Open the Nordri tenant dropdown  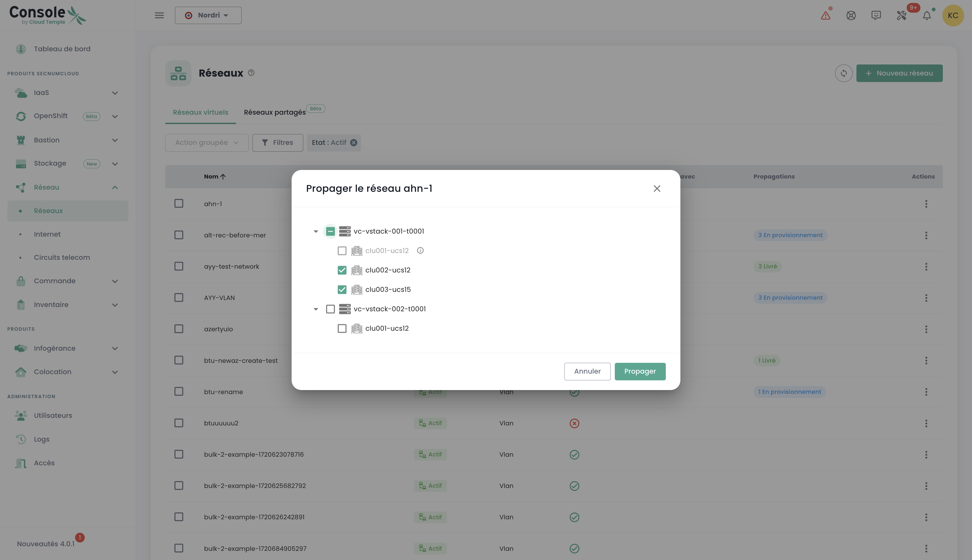tap(208, 15)
